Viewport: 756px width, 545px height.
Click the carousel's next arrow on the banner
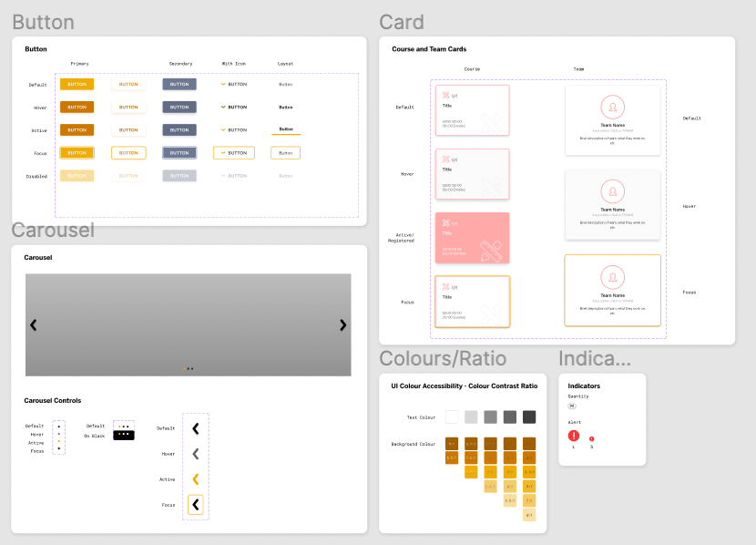click(342, 324)
